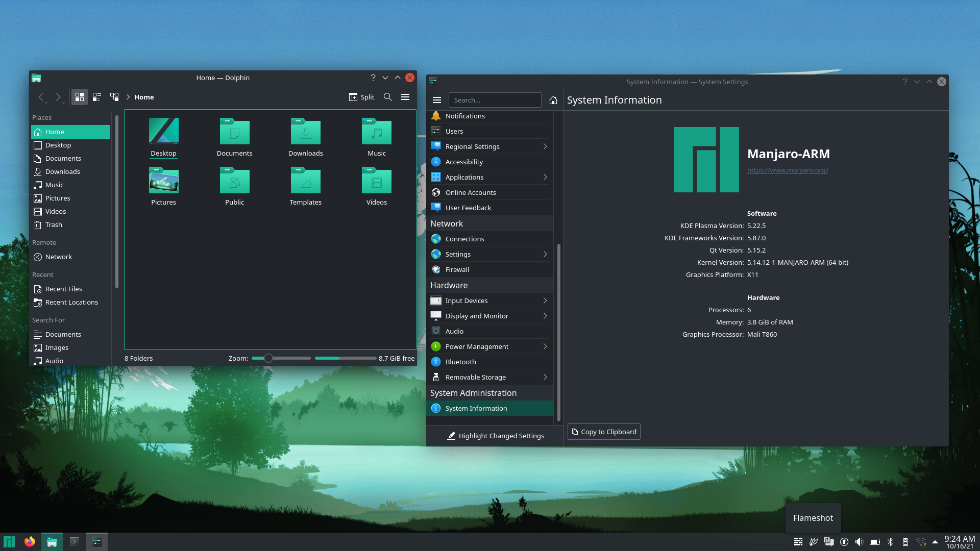Toggle Split view in Dolphin

361,97
